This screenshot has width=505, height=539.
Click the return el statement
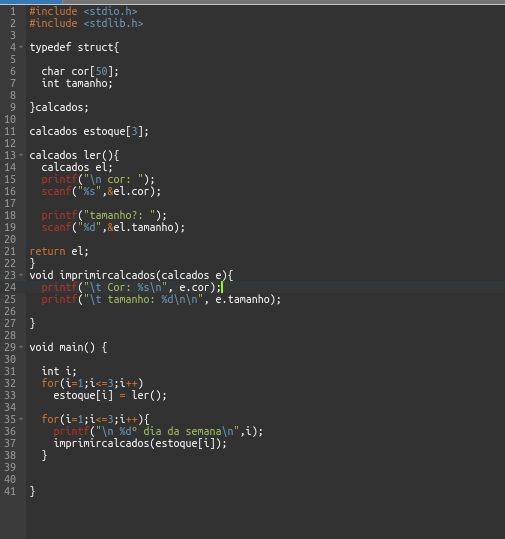(59, 251)
